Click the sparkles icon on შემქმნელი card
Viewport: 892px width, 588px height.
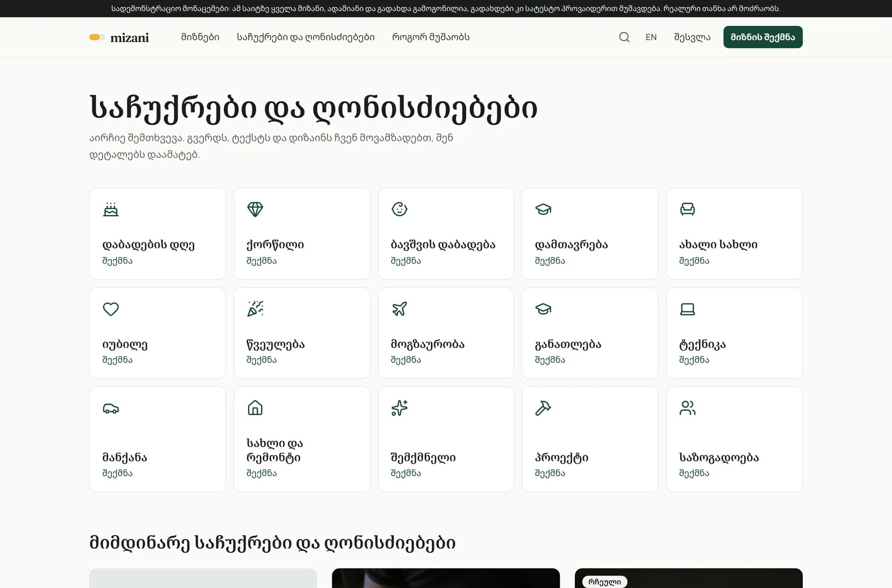[x=399, y=408]
